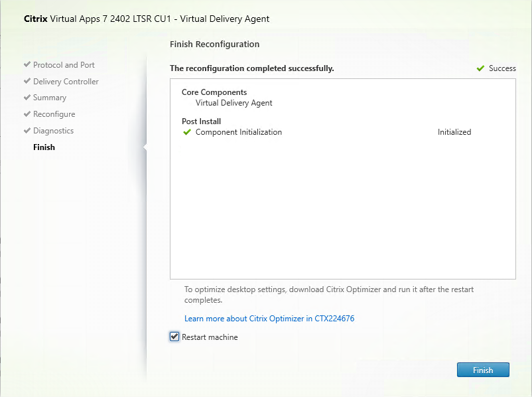Click the checkmark beside Diagnostics
Viewport: 532px width, 397px height.
[x=27, y=130]
